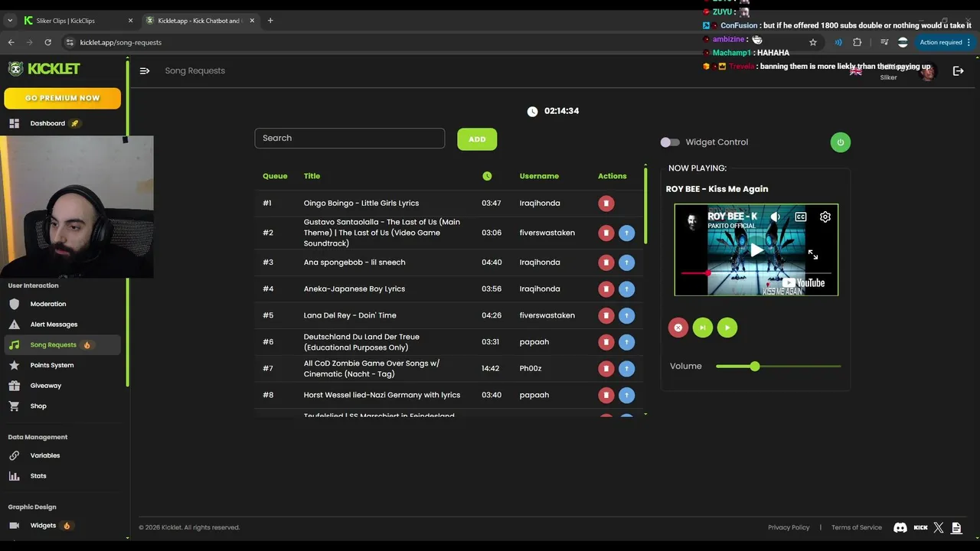Select username fiverswastaken in row #2
Image resolution: width=980 pixels, height=551 pixels.
click(x=547, y=233)
